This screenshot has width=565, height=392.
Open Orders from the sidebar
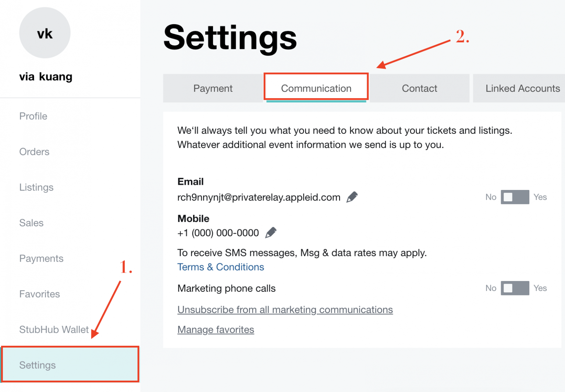(x=34, y=152)
